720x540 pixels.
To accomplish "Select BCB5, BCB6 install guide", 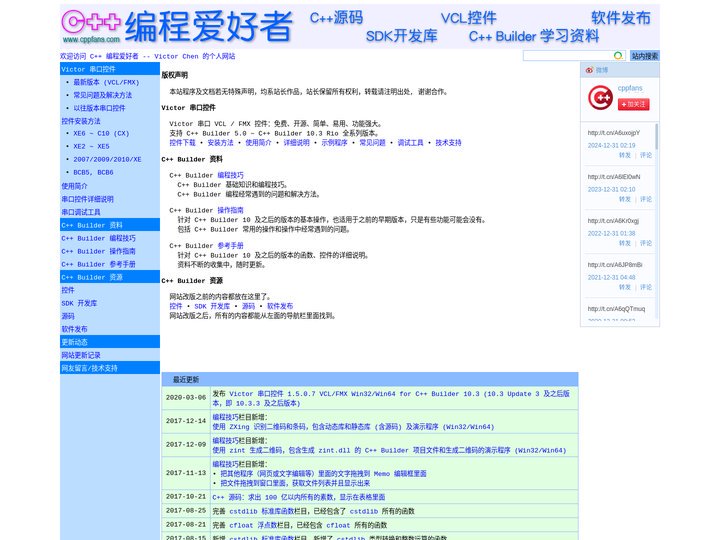I will tap(93, 173).
